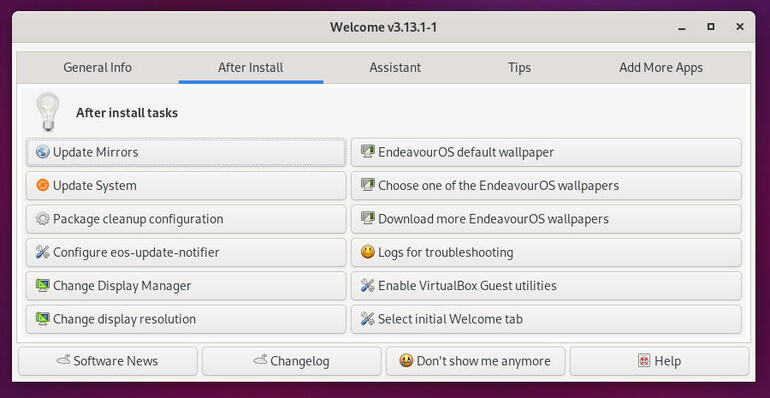
Task: Click the sad face icon by Don't show me anymore
Action: pyautogui.click(x=406, y=361)
